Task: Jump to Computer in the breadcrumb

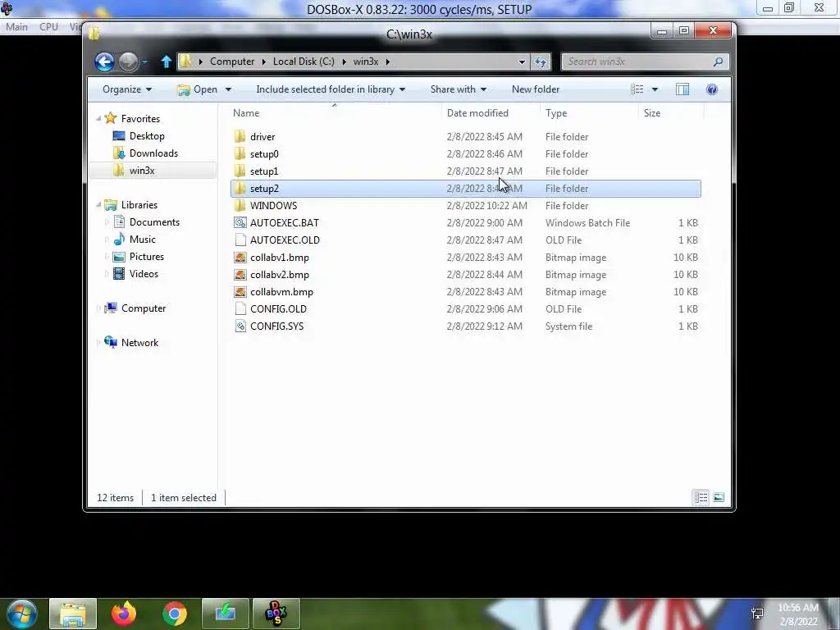Action: (x=232, y=62)
